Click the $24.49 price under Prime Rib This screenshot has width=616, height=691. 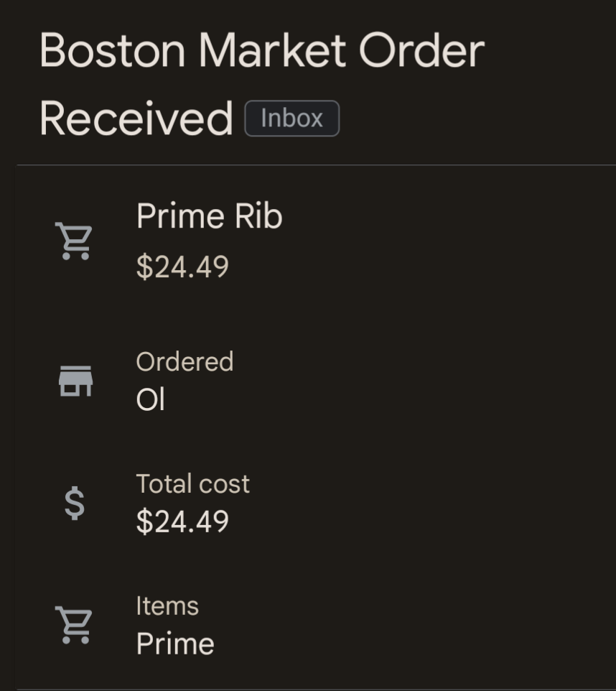coord(182,267)
